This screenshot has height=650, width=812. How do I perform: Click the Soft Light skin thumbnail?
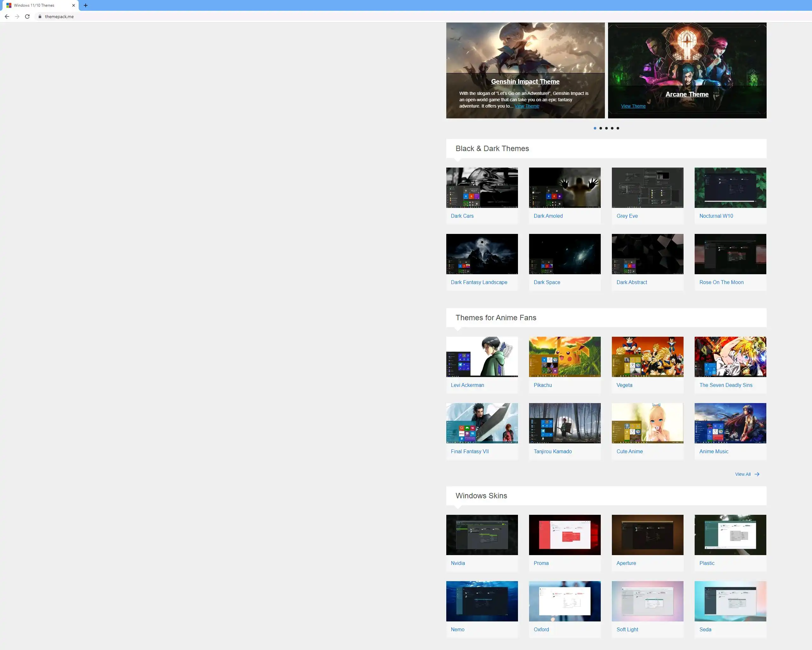[647, 600]
